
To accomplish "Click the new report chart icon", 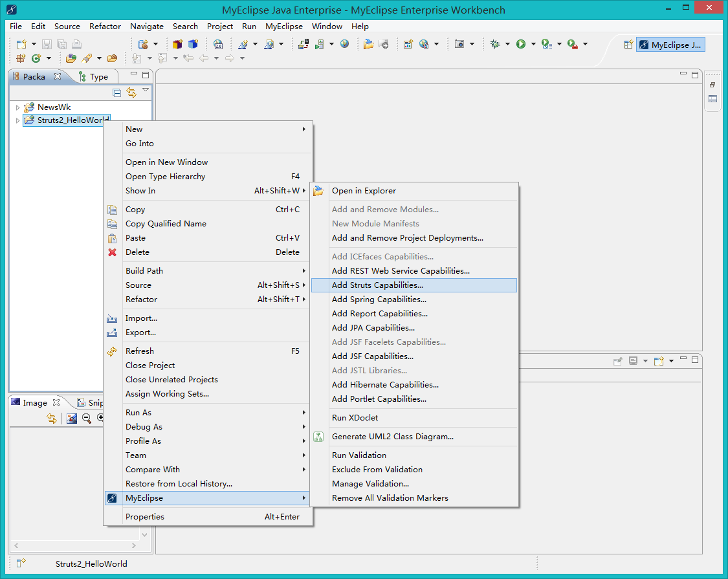I will pyautogui.click(x=408, y=44).
